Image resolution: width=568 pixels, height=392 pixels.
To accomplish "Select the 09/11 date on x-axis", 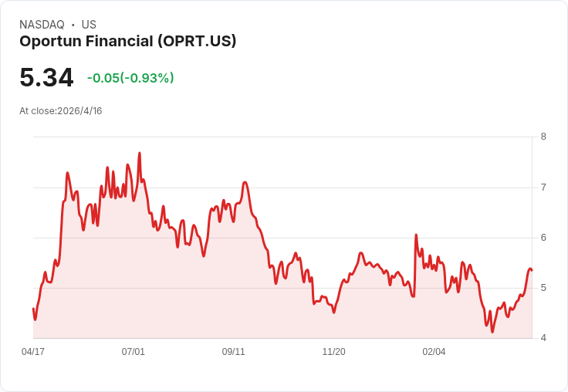I will 233,352.
